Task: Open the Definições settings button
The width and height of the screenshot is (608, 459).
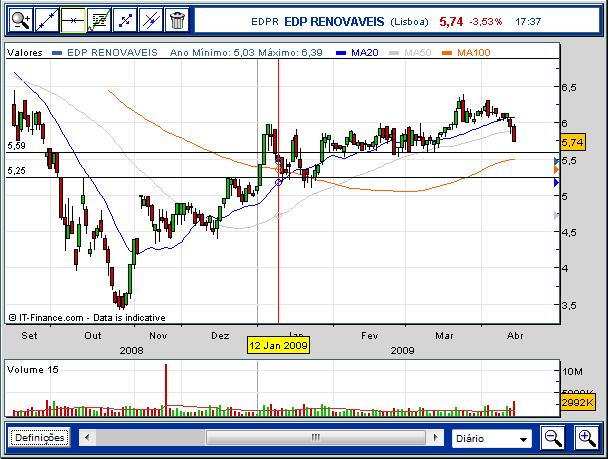Action: 40,438
